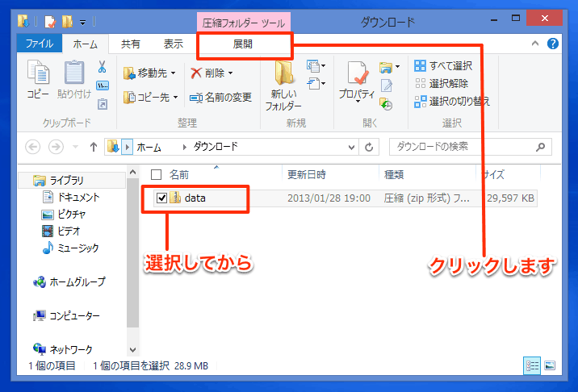Select Homegroup (ホームグループ) in navigation pane
Viewport: 578px width, 392px height.
[69, 281]
